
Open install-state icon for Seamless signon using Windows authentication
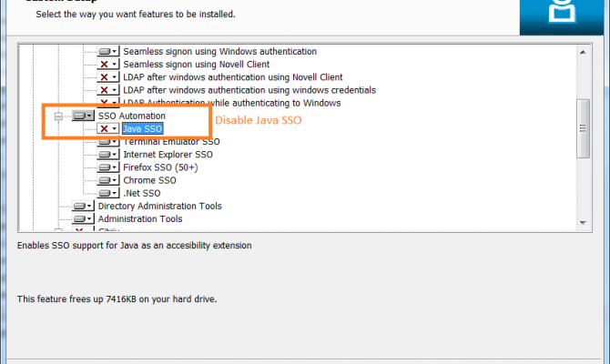click(x=109, y=52)
